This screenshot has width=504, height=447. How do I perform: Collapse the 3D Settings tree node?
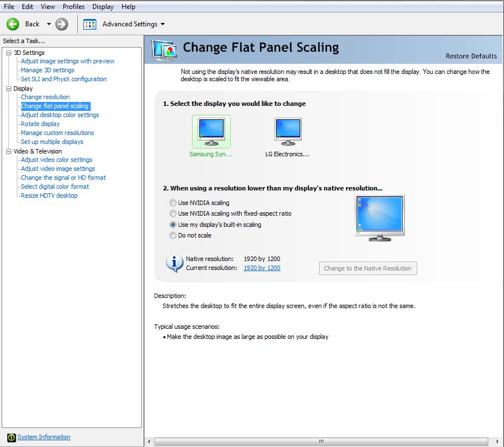pyautogui.click(x=8, y=53)
